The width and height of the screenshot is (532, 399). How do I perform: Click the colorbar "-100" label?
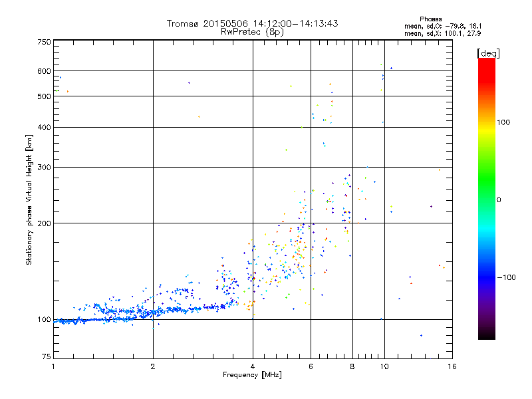(507, 277)
